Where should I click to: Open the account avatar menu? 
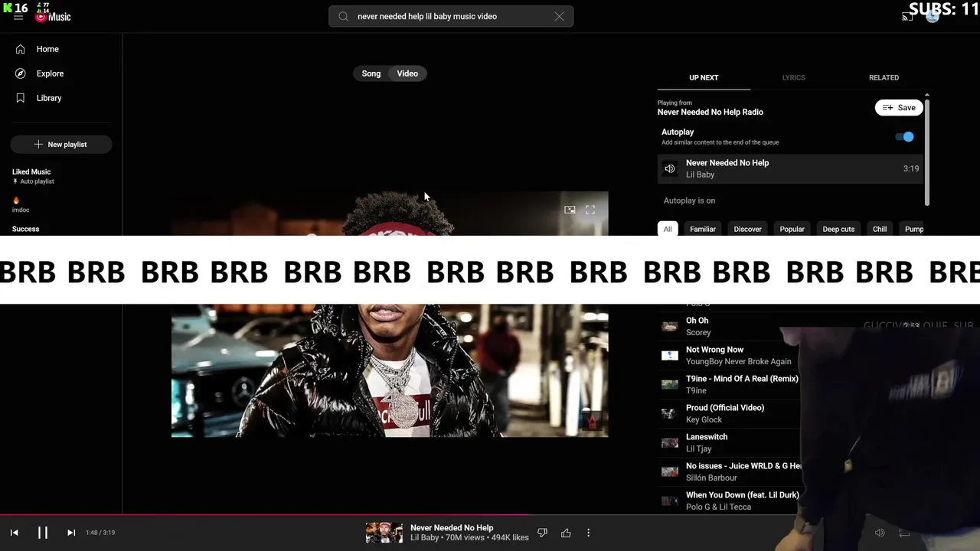(933, 17)
